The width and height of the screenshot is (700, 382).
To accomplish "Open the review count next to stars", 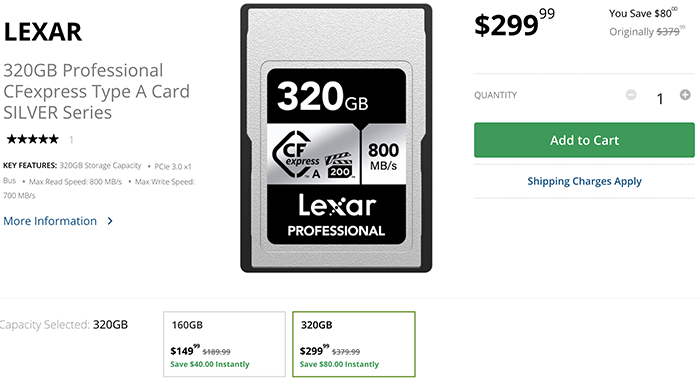I will (x=71, y=140).
